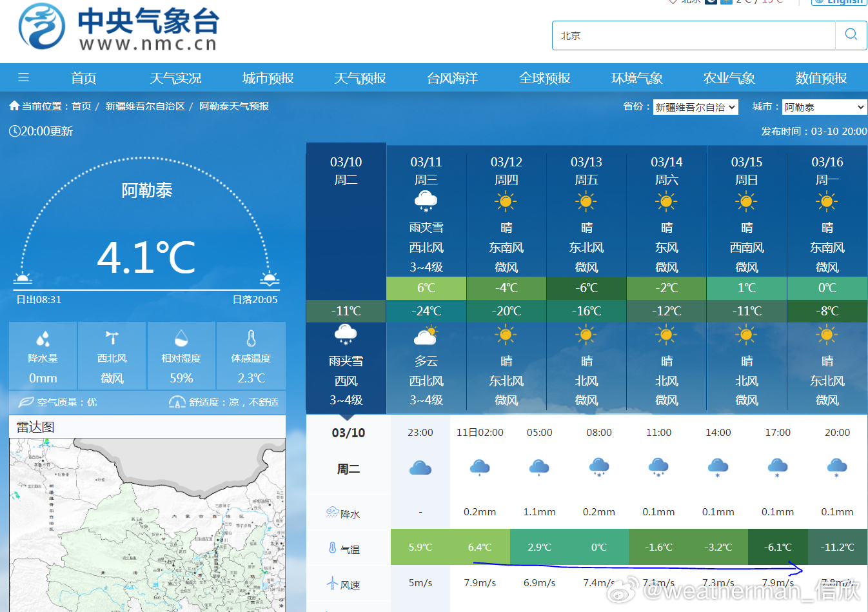Click the sunrise icon above 日出08:31

[23, 278]
